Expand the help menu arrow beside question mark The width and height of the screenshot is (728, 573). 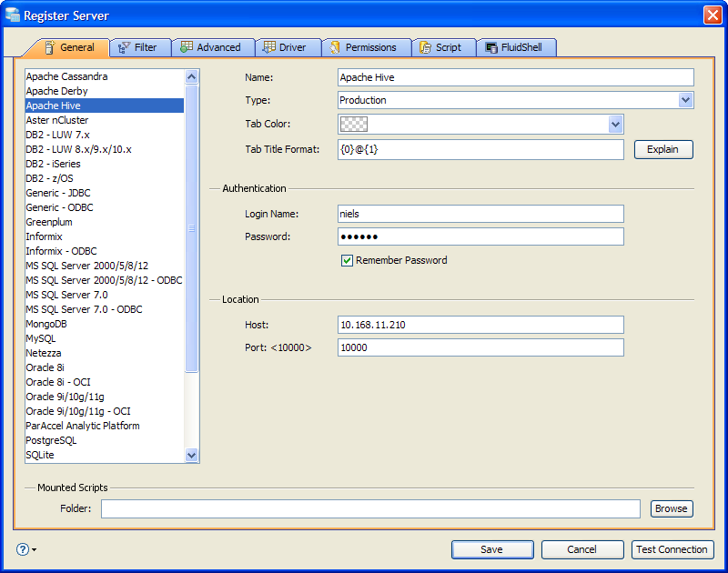point(35,549)
